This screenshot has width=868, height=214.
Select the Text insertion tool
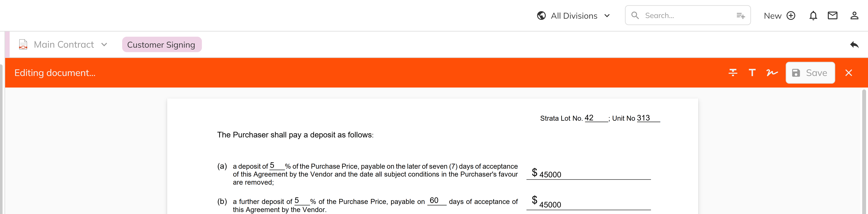coord(752,73)
